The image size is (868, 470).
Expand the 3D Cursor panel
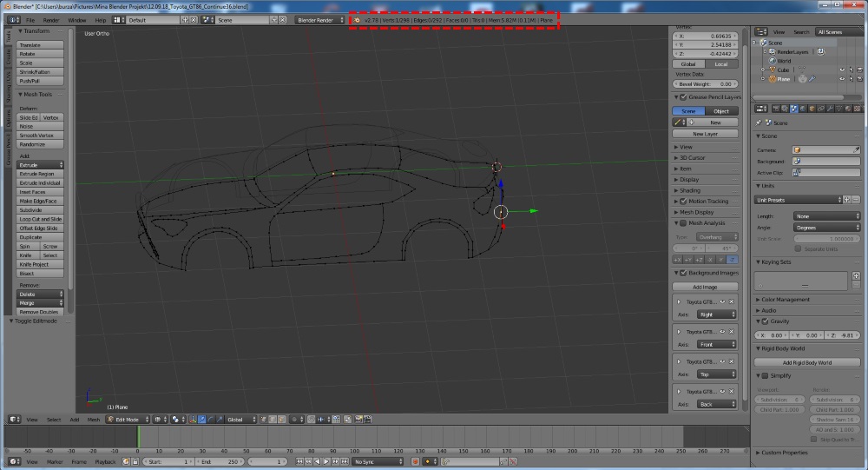click(692, 157)
